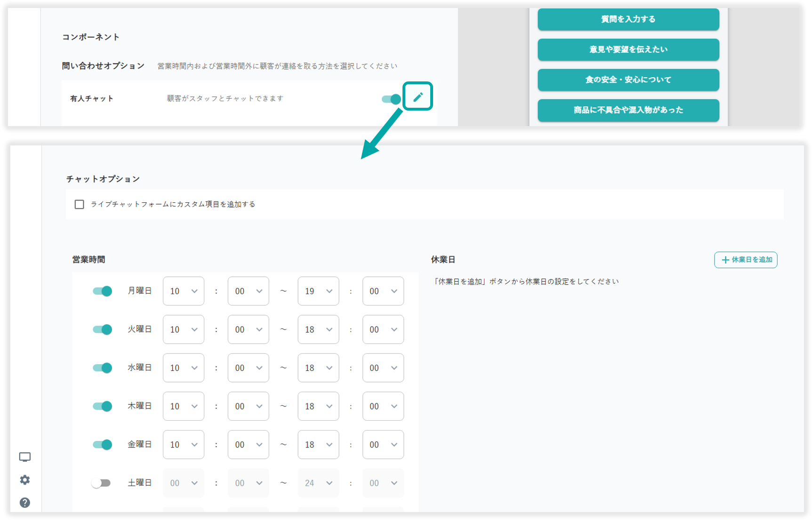This screenshot has width=812, height=520.
Task: Click the 商品に不具合や混入物があった button
Action: pos(628,110)
